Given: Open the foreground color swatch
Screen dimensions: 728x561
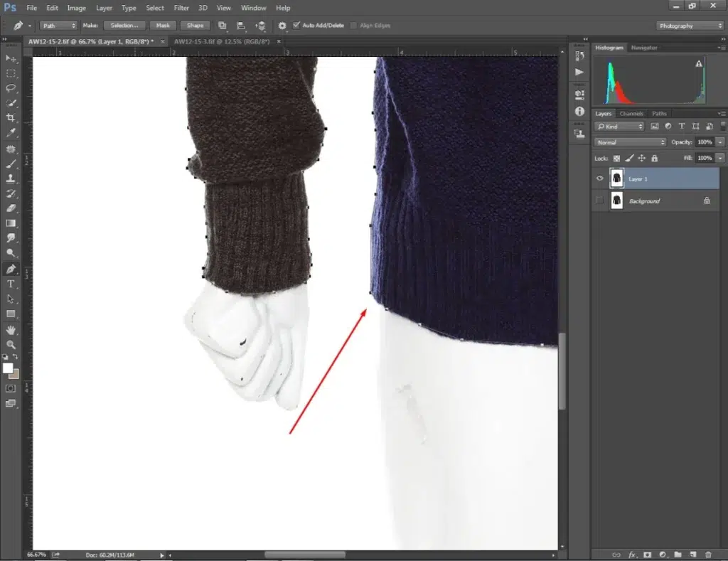Looking at the screenshot, I should click(7, 368).
